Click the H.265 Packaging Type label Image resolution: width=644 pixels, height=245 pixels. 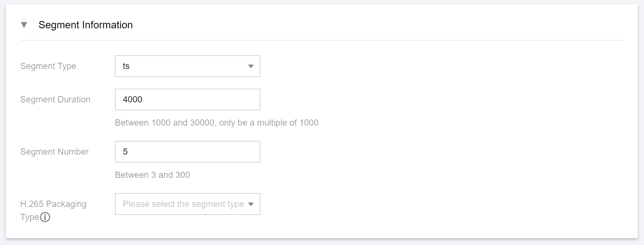pos(53,204)
